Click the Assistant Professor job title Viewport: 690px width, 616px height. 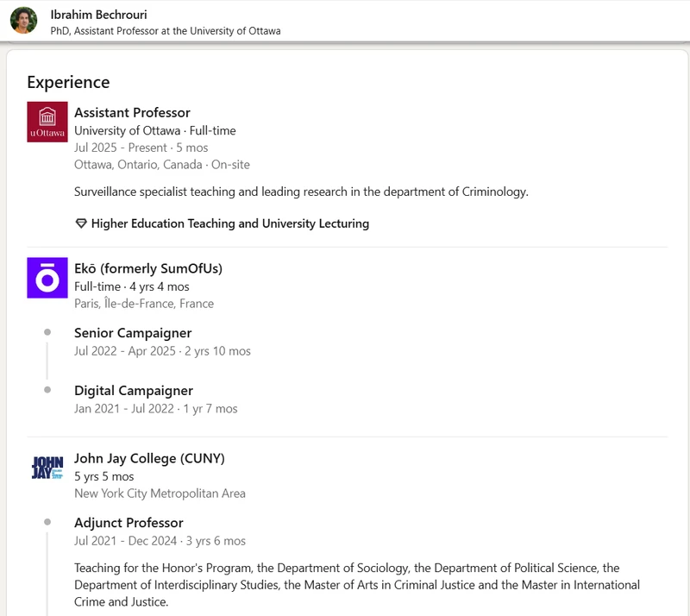[x=132, y=112]
